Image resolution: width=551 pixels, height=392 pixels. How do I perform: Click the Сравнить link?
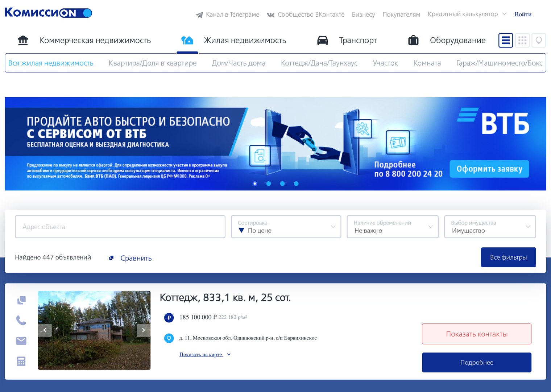(136, 258)
